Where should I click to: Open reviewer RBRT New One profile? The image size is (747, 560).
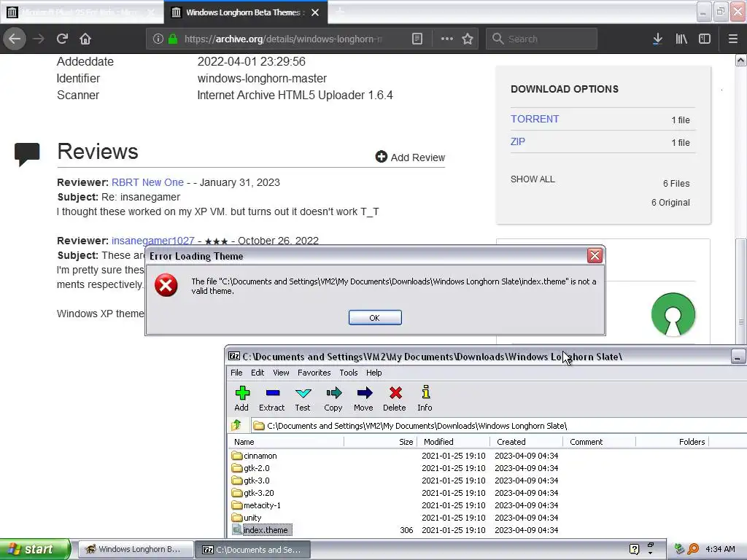click(x=147, y=182)
